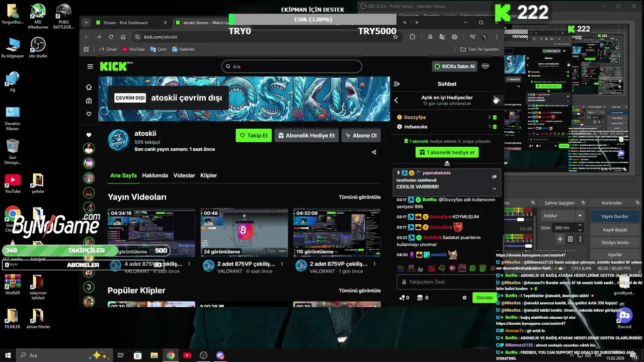Open the Kick hamburger menu
The image size is (644, 362).
tap(90, 66)
